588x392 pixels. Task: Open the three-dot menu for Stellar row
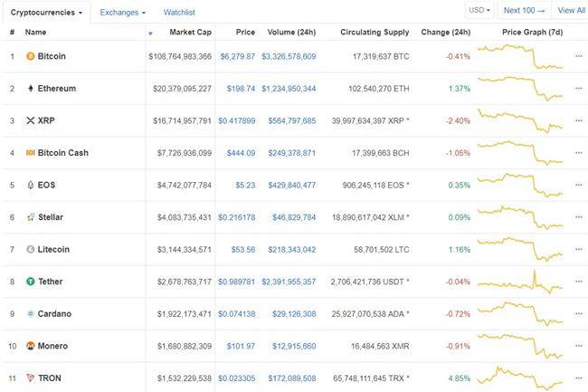pyautogui.click(x=579, y=217)
